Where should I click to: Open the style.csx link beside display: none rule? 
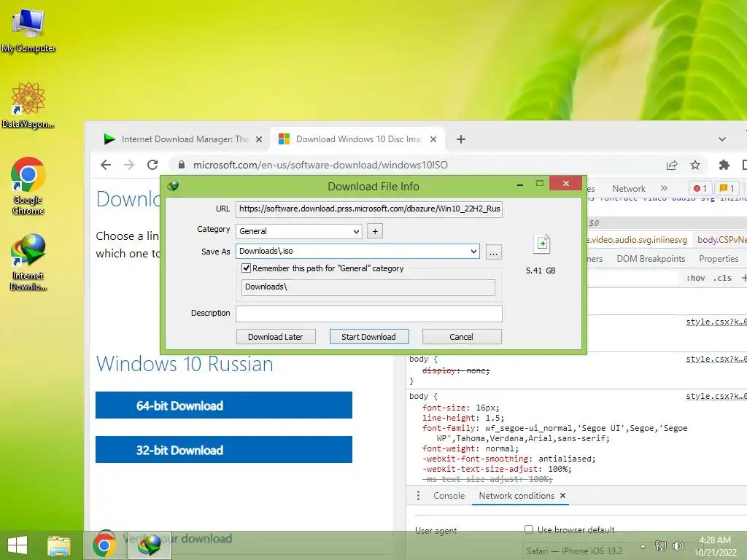click(716, 359)
